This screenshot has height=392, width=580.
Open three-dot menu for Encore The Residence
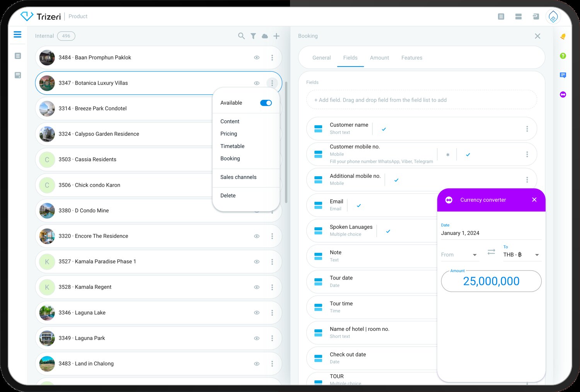click(272, 236)
